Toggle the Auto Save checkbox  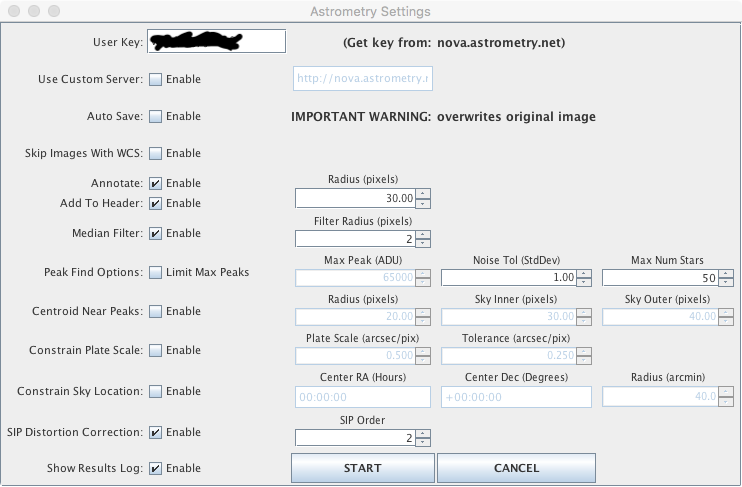click(x=155, y=116)
